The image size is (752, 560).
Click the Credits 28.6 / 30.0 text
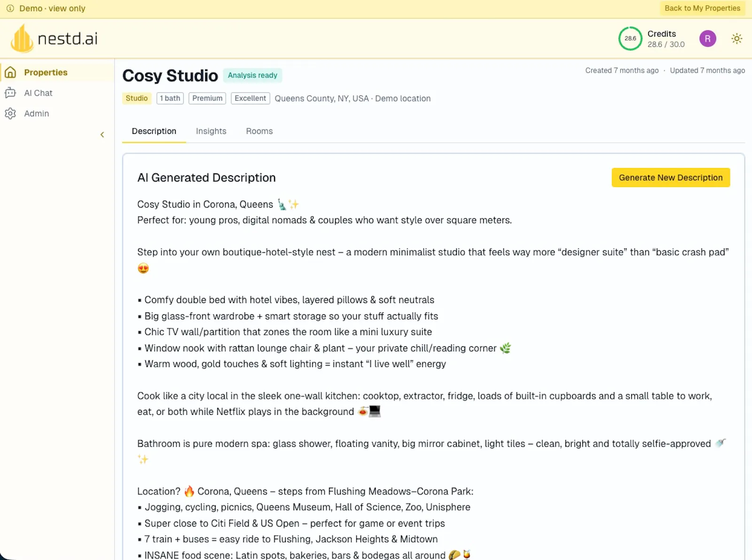[x=666, y=39]
